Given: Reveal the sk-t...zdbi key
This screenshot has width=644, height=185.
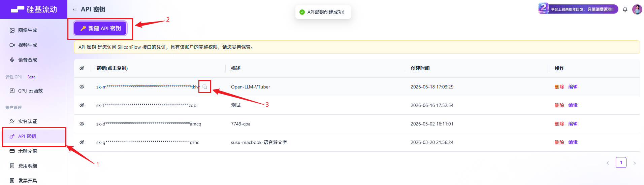Looking at the screenshot, I should [x=82, y=105].
